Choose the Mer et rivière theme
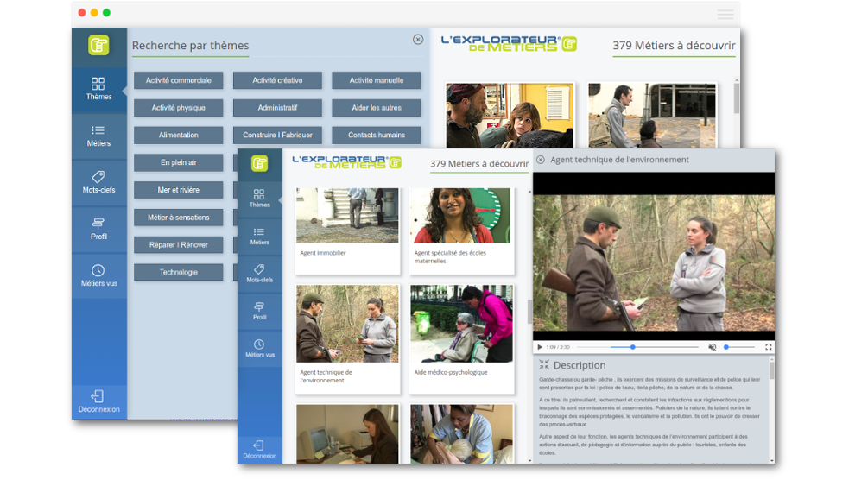868x480 pixels. click(x=178, y=190)
